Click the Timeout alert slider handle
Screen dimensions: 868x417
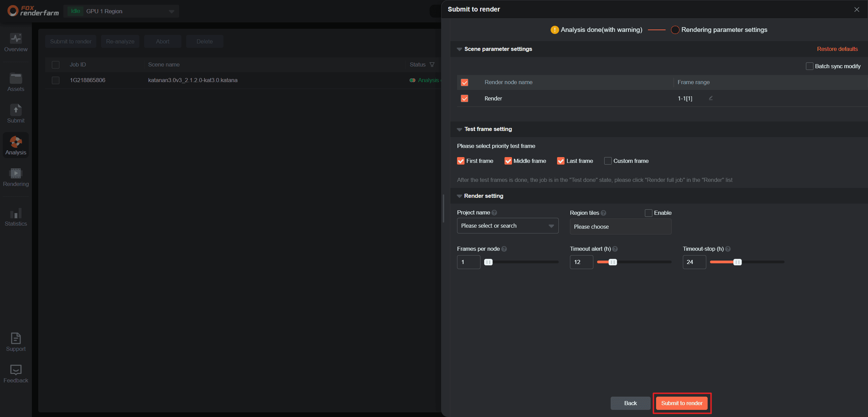tap(613, 262)
